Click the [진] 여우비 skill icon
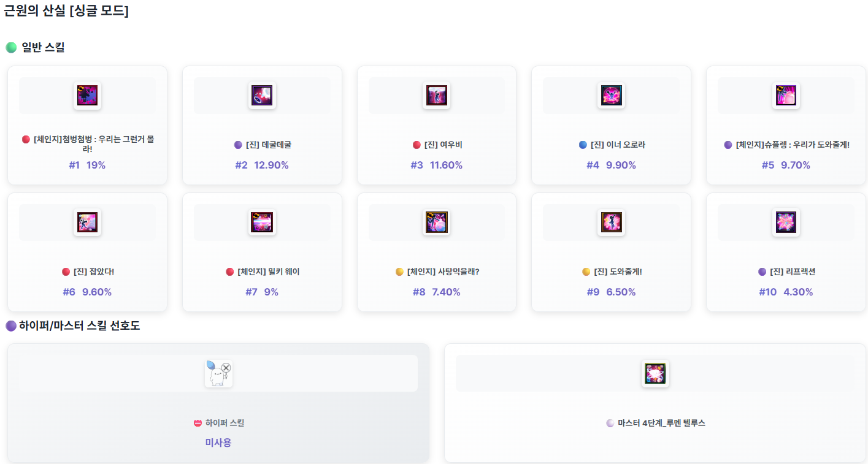The image size is (868, 464). tap(437, 96)
